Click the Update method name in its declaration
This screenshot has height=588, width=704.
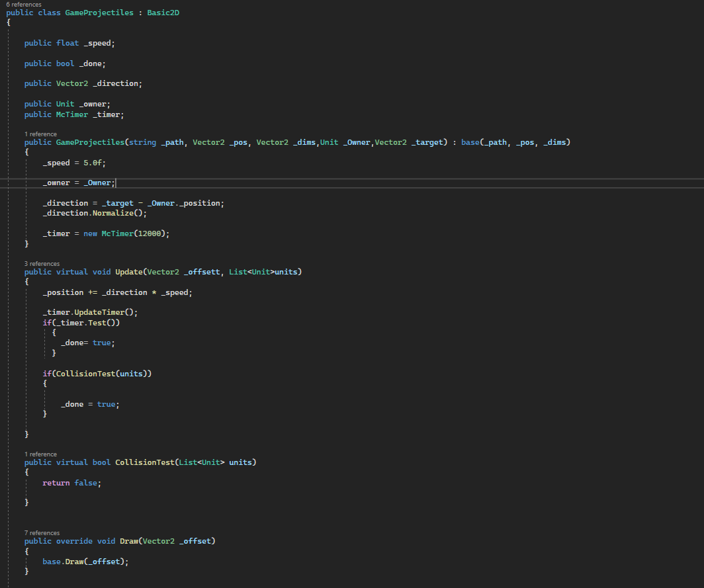point(129,272)
